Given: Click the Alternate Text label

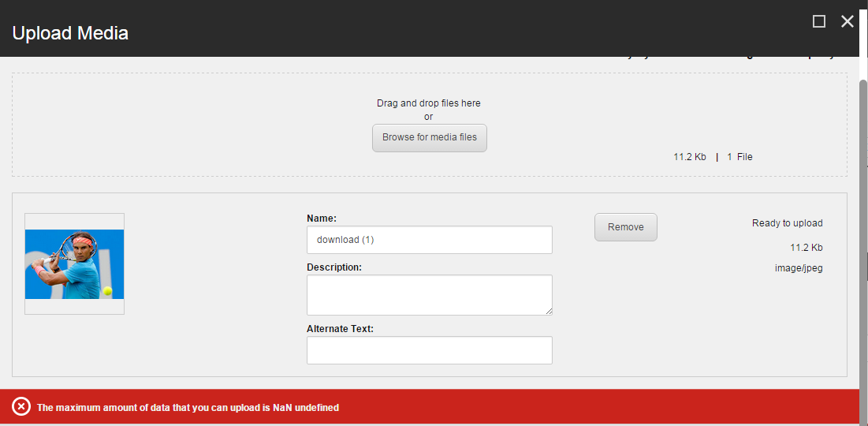Looking at the screenshot, I should click(x=340, y=329).
